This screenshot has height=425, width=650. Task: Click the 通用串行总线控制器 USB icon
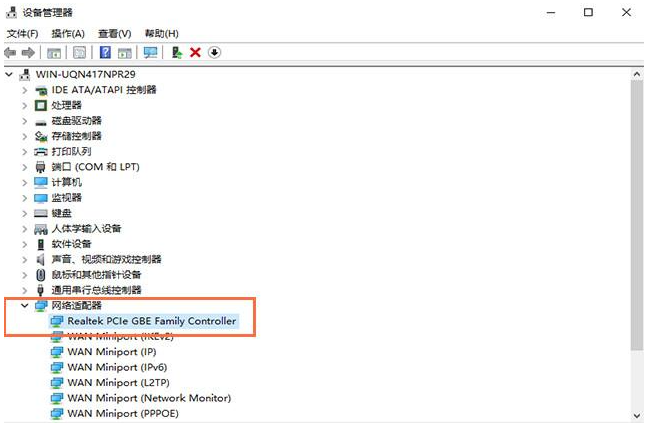click(41, 290)
